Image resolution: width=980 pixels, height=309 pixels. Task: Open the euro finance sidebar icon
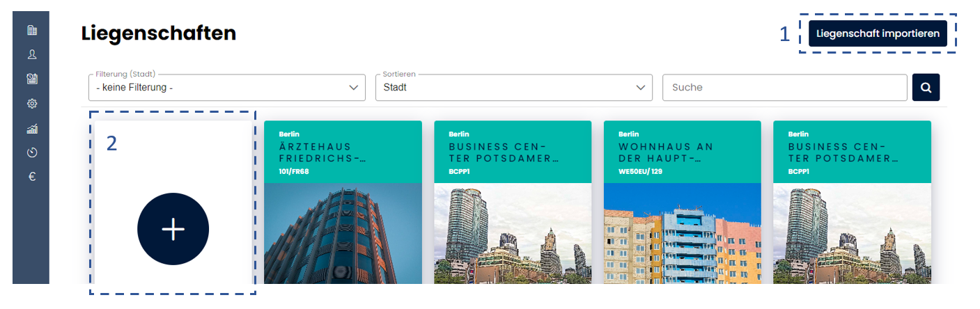pyautogui.click(x=31, y=177)
